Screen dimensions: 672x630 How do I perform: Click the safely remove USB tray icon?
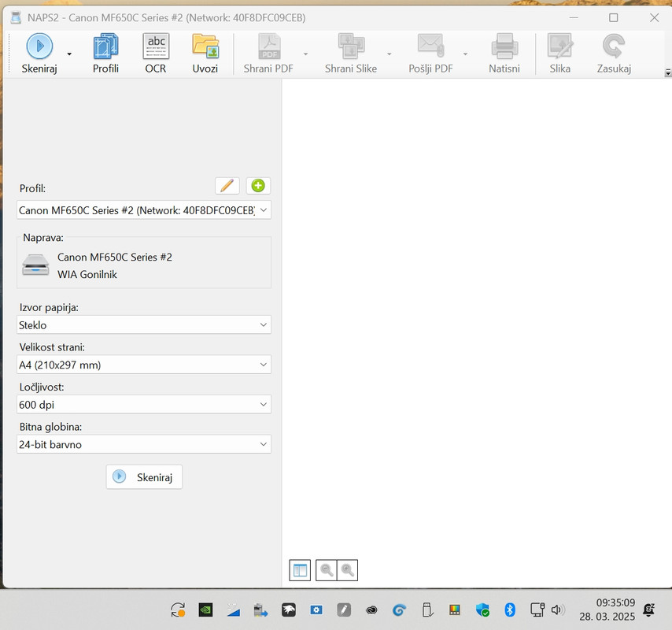427,610
